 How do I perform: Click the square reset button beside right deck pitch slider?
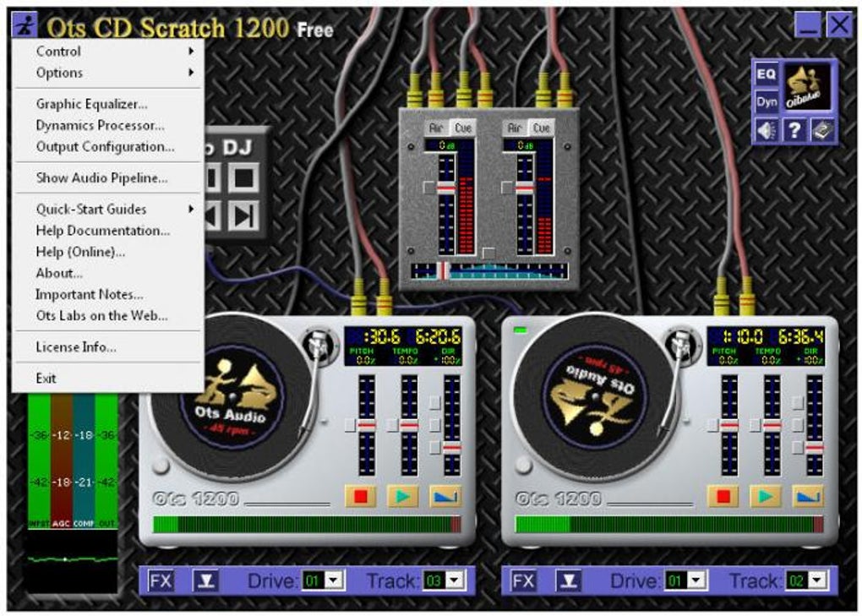click(x=712, y=425)
